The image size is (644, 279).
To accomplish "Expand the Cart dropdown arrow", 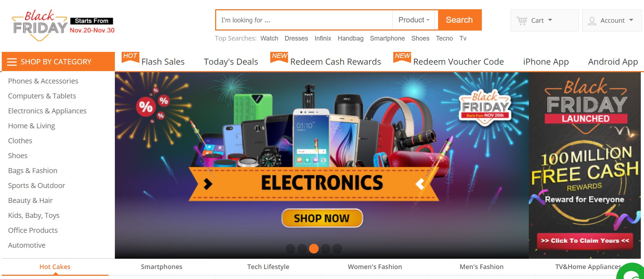I will pyautogui.click(x=550, y=20).
